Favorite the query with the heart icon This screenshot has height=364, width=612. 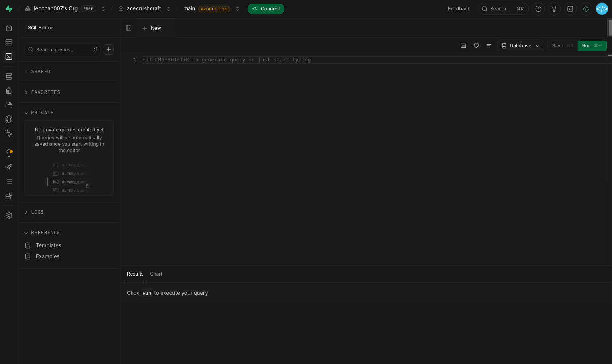pos(476,46)
